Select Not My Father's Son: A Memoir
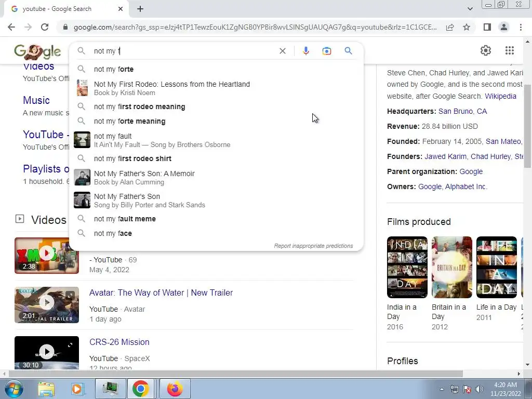This screenshot has height=399, width=532. click(x=216, y=178)
